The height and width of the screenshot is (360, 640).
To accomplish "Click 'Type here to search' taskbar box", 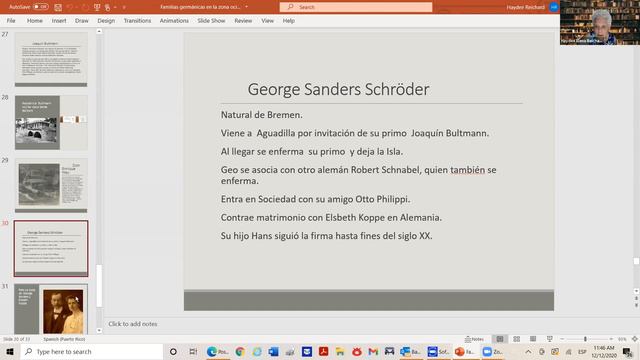I will click(92, 351).
